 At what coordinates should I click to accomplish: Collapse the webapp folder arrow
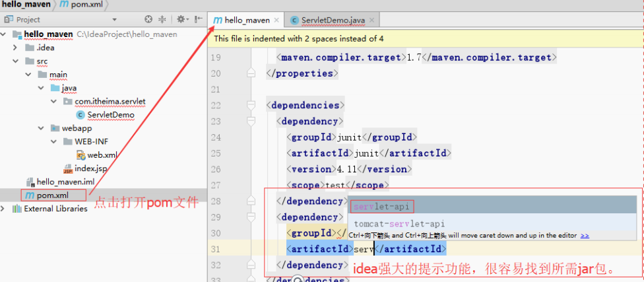click(x=41, y=128)
